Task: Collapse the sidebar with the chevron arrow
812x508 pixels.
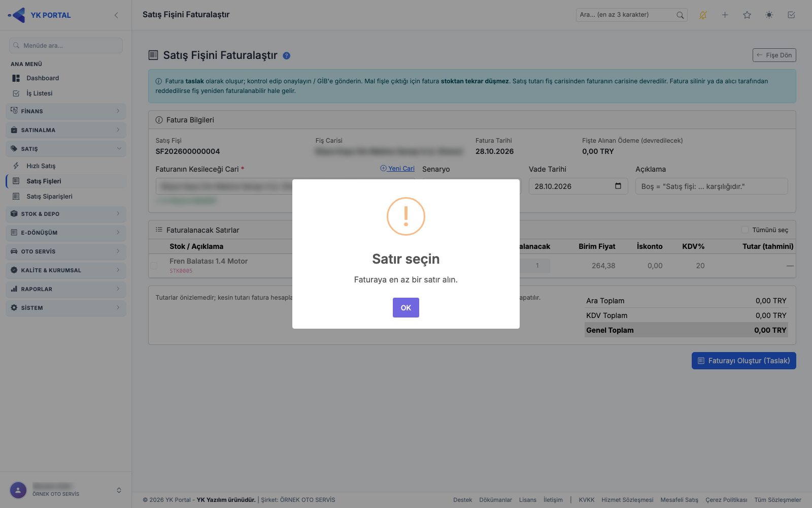Action: 116,15
